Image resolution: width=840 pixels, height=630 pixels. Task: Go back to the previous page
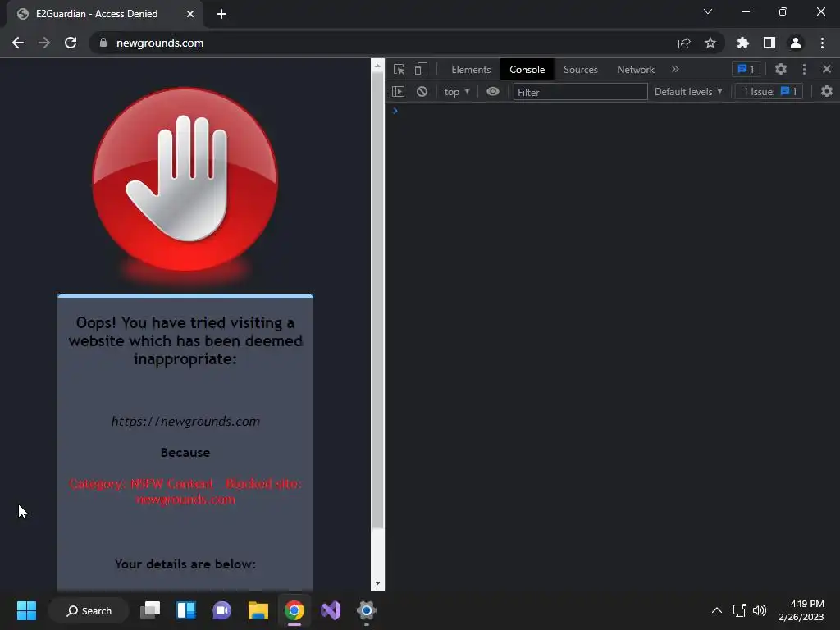coord(18,43)
